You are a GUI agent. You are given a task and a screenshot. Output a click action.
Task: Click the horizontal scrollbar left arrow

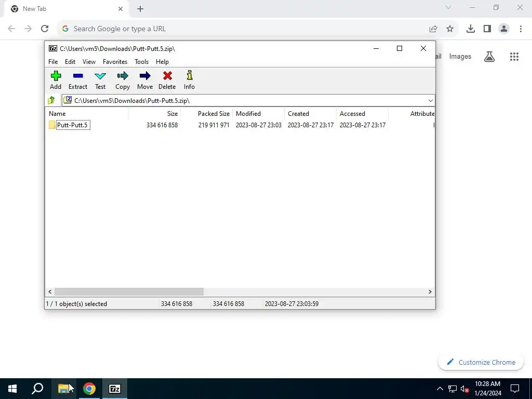50,292
